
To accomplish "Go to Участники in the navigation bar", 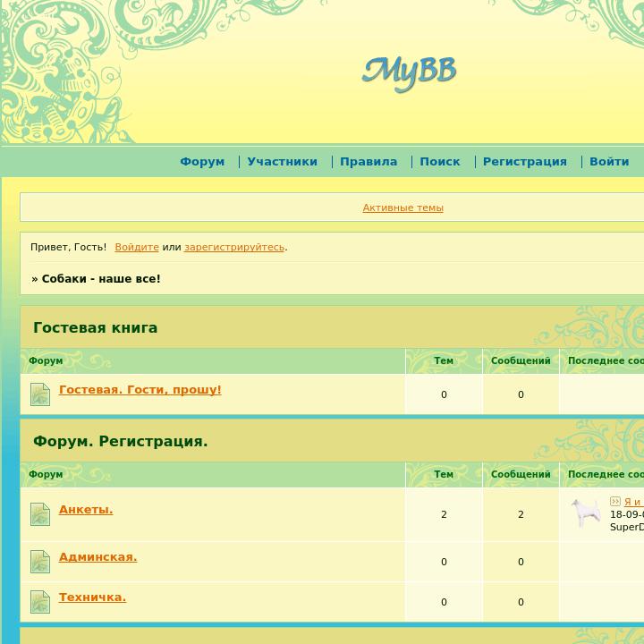I will (x=282, y=161).
